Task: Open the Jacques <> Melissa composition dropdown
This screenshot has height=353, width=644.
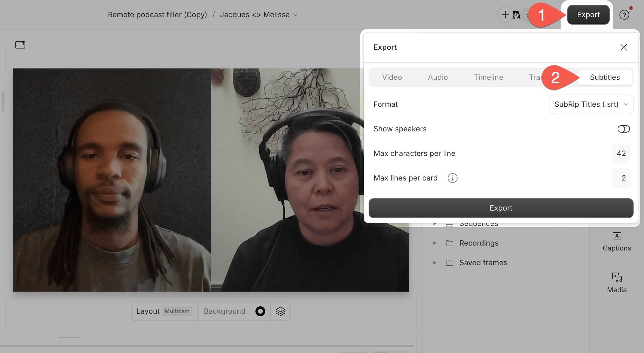Action: [259, 15]
